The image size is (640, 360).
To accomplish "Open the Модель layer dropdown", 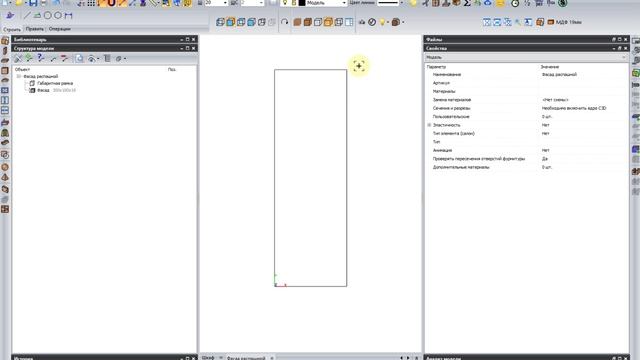I will (x=344, y=3).
